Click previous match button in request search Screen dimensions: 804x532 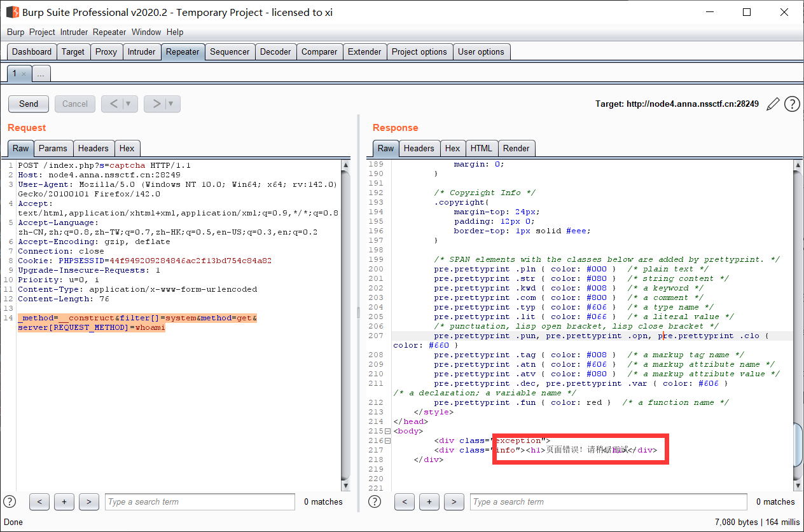click(x=39, y=501)
